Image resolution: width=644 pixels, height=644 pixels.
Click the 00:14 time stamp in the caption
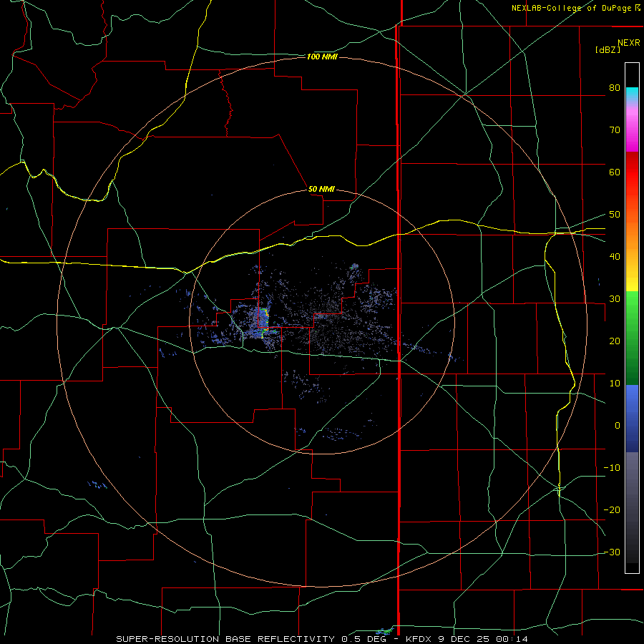tap(512, 639)
